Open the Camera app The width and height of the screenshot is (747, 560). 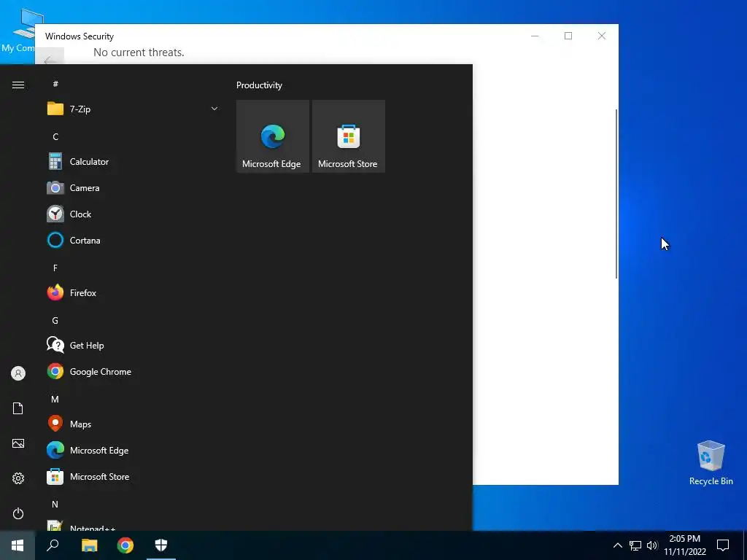tap(133, 187)
